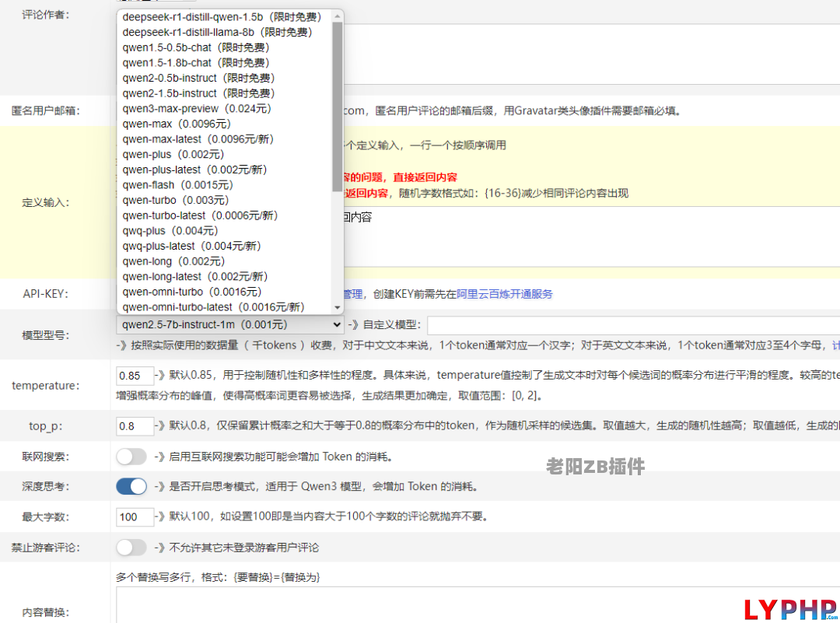Pick qwen2-1.5b-instruct from list
Screen dimensions: 840x623
(225, 93)
